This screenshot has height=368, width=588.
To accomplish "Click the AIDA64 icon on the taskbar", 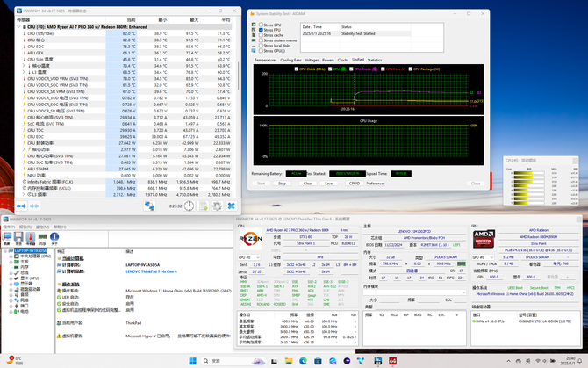I will coord(392,361).
